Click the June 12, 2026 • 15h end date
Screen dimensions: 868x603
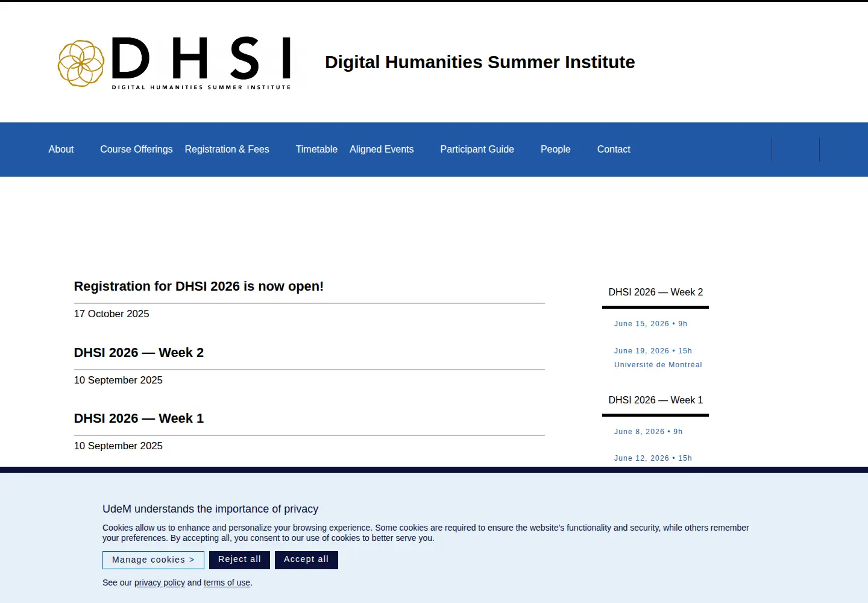pyautogui.click(x=653, y=458)
